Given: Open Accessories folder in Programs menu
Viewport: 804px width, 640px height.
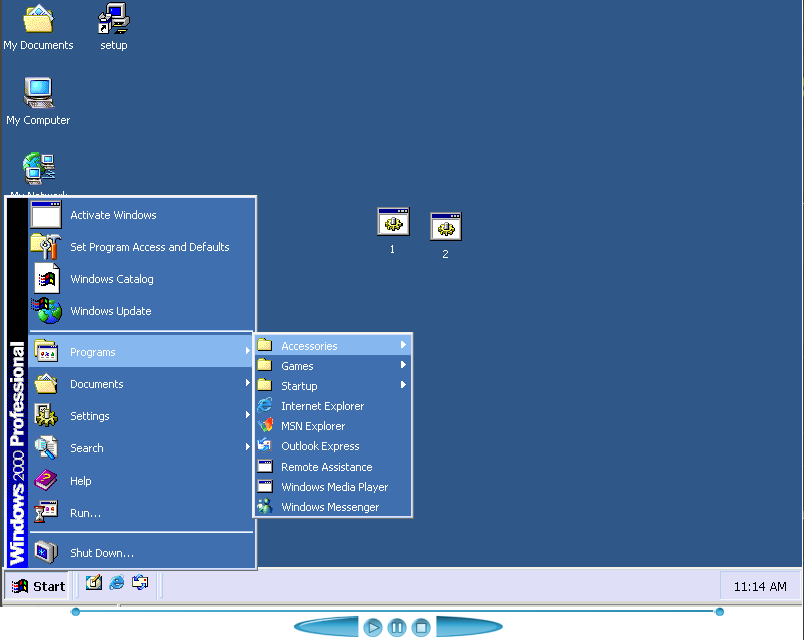Looking at the screenshot, I should [333, 345].
